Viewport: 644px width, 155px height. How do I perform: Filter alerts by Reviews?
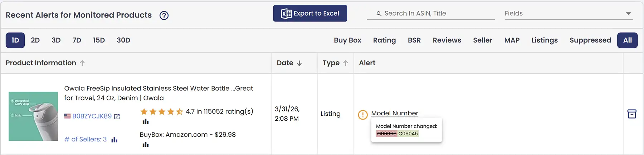coord(447,40)
